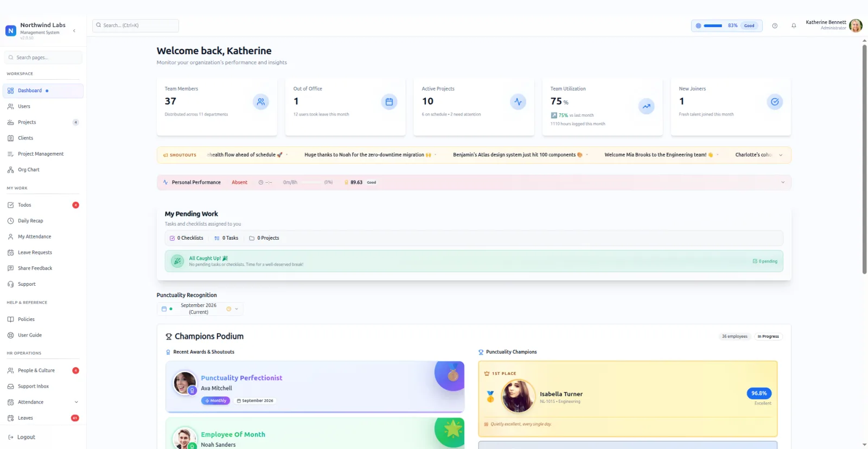868x449 pixels.
Task: Open Leave Requests in sidebar
Action: (x=43, y=253)
